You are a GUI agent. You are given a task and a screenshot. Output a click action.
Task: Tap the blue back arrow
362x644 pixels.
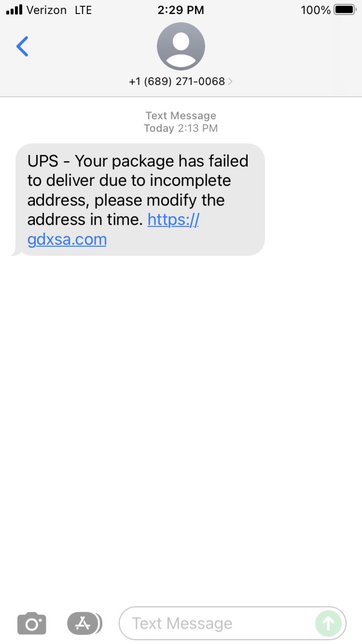(x=22, y=46)
